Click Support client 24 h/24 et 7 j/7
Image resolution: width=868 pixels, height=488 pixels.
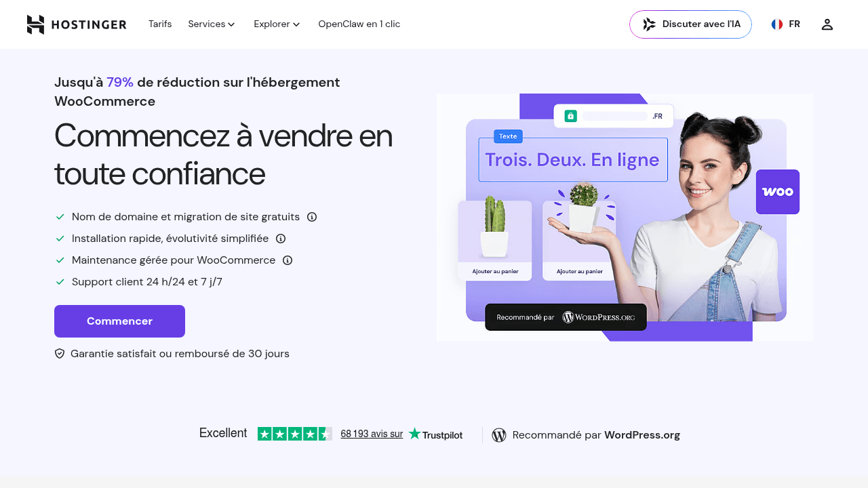tap(147, 282)
